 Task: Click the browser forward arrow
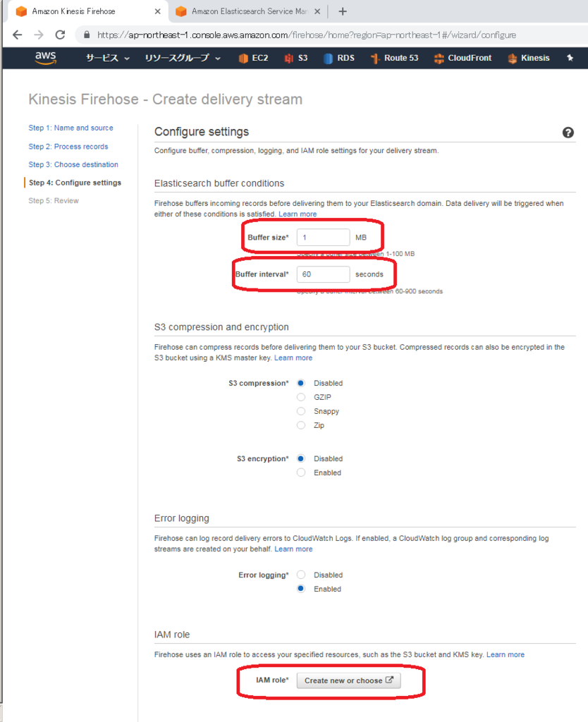click(x=39, y=35)
